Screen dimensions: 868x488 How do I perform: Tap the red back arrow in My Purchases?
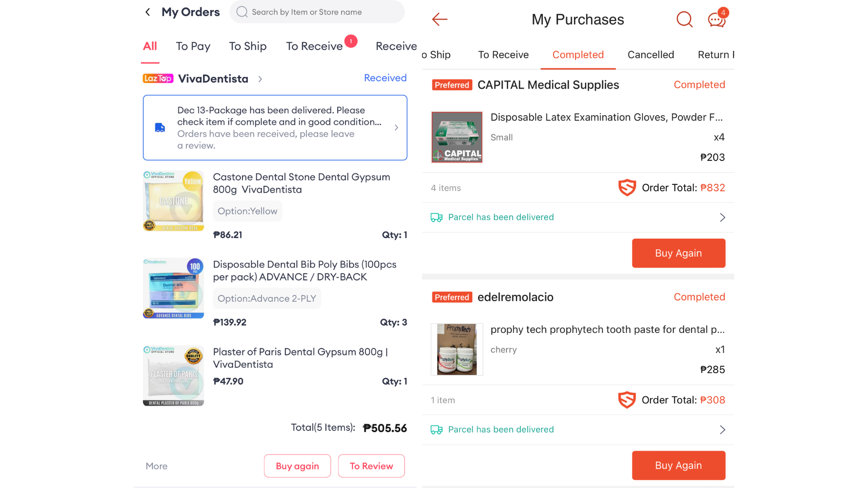coord(439,19)
